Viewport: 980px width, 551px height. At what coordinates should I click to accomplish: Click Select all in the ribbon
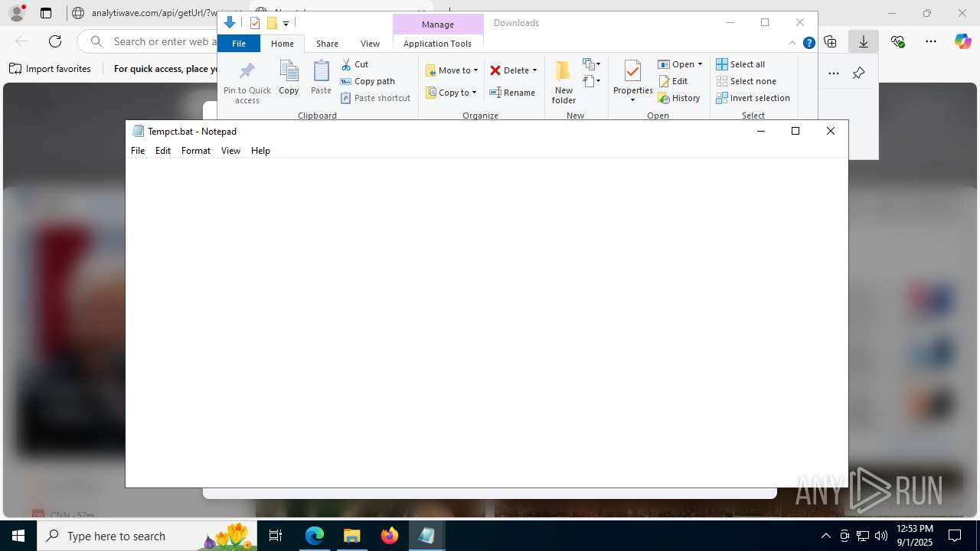(740, 64)
